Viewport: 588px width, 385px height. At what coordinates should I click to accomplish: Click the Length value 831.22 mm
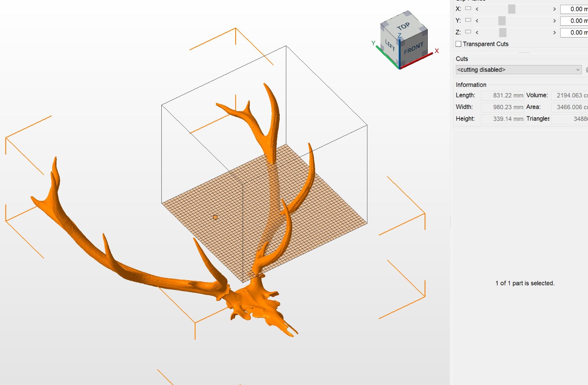coord(502,96)
